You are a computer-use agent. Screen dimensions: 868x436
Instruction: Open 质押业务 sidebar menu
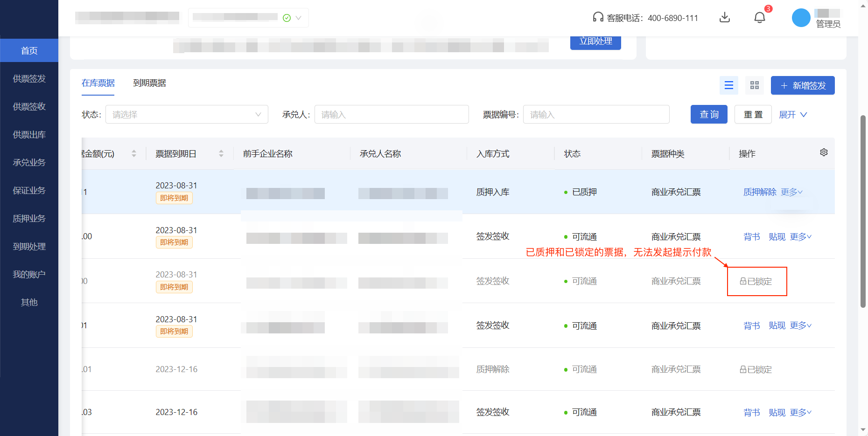tap(29, 218)
